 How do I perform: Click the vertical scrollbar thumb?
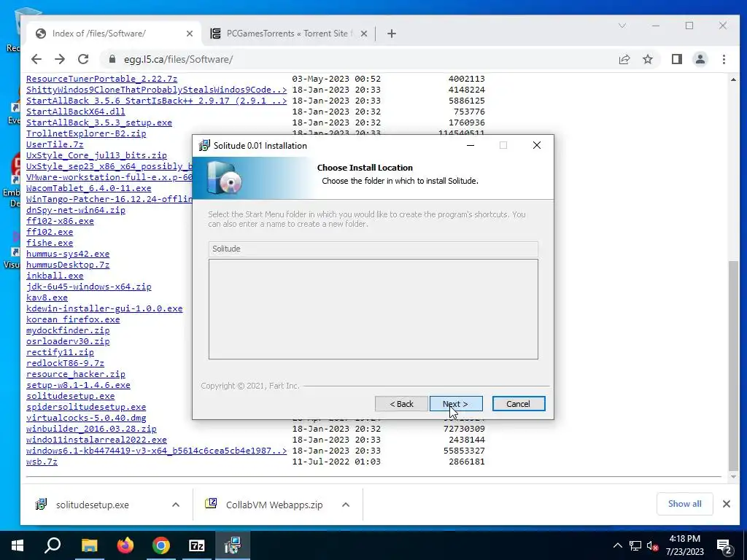click(x=734, y=365)
